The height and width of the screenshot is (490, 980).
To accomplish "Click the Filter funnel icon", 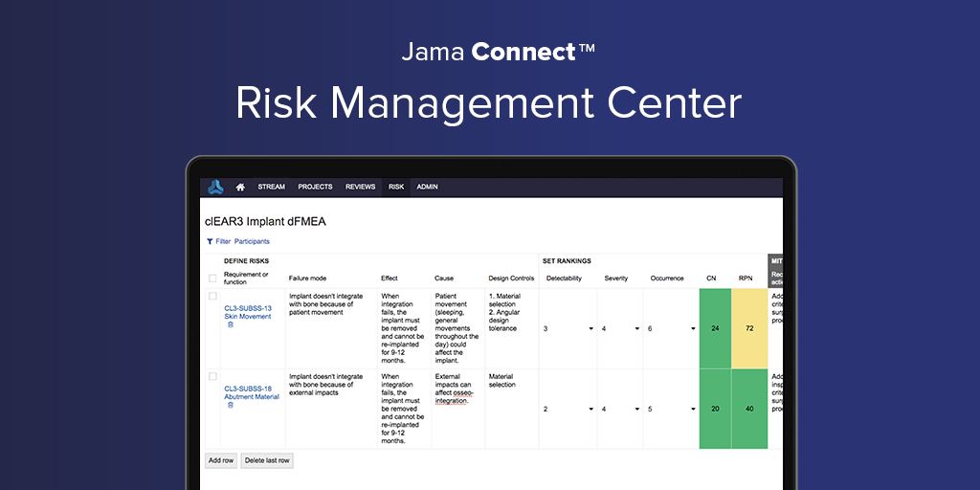I will click(x=210, y=241).
